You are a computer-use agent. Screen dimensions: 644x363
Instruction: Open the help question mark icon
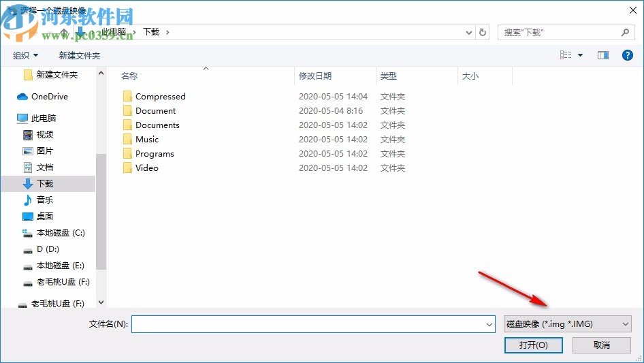(627, 55)
